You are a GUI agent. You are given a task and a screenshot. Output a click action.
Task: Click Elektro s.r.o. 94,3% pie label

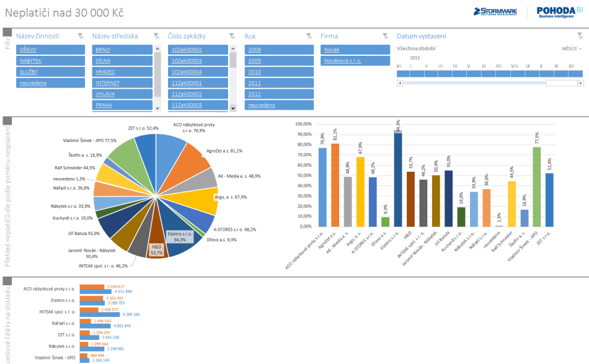click(180, 237)
